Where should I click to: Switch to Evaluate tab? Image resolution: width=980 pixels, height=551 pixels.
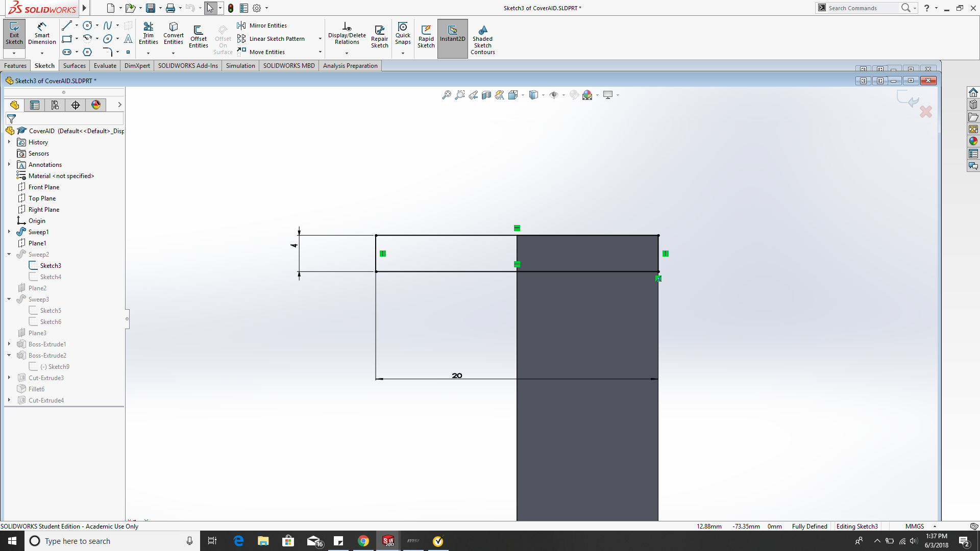click(x=105, y=66)
